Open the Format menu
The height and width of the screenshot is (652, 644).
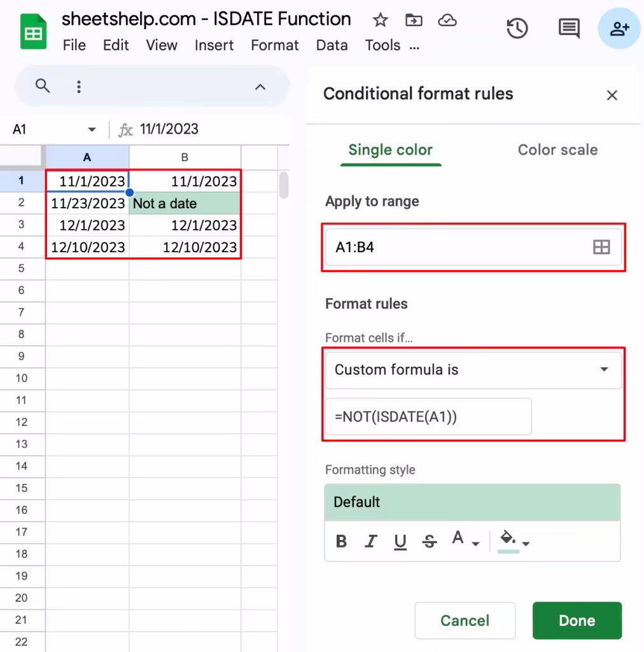[x=274, y=45]
